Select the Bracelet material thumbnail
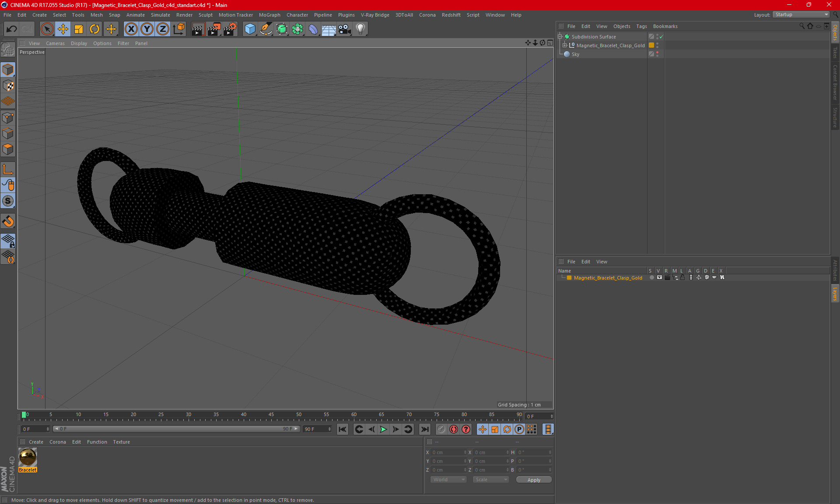840x504 pixels. (x=28, y=457)
